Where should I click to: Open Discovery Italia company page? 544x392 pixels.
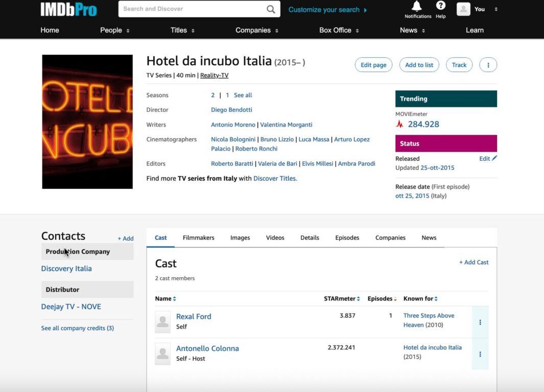point(66,268)
